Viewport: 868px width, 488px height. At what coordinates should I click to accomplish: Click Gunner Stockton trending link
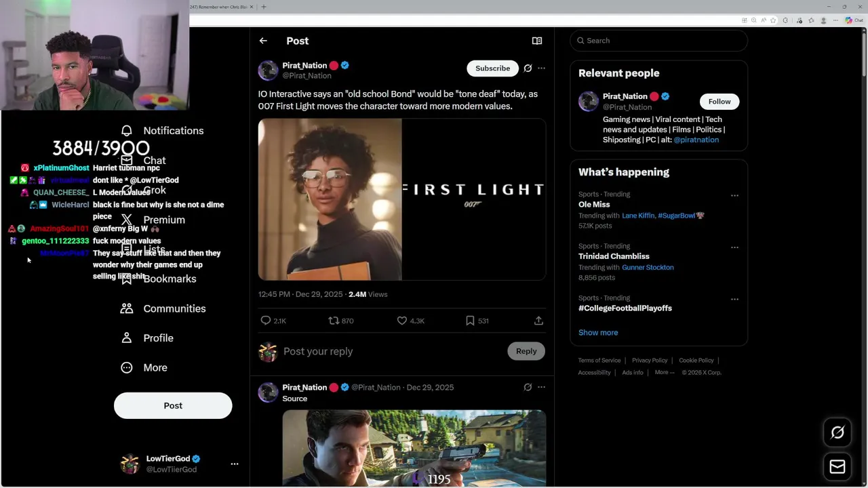pyautogui.click(x=648, y=268)
